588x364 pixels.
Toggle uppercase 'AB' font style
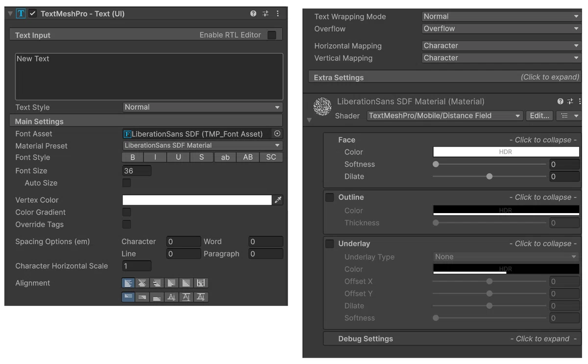coord(248,157)
